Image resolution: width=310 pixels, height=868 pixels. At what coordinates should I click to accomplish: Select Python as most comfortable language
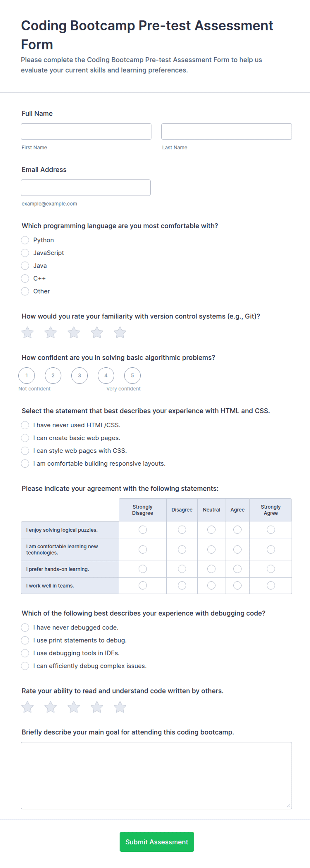(25, 240)
